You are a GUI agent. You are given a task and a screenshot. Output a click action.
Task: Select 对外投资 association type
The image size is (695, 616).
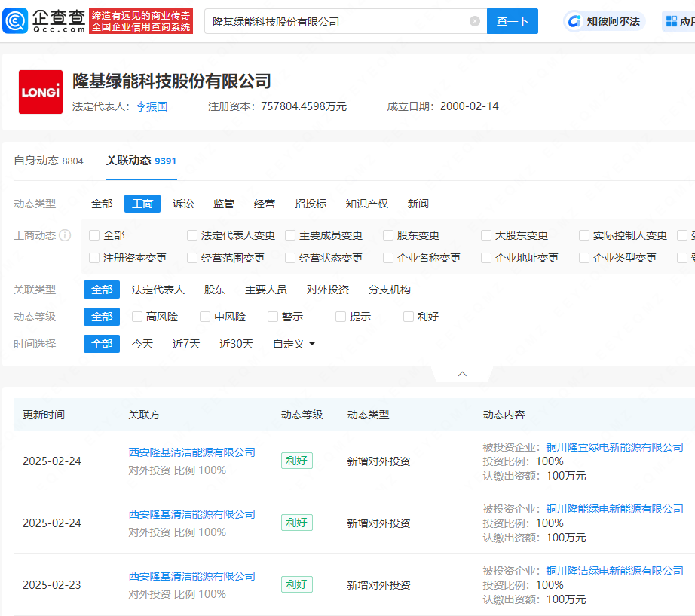[328, 290]
